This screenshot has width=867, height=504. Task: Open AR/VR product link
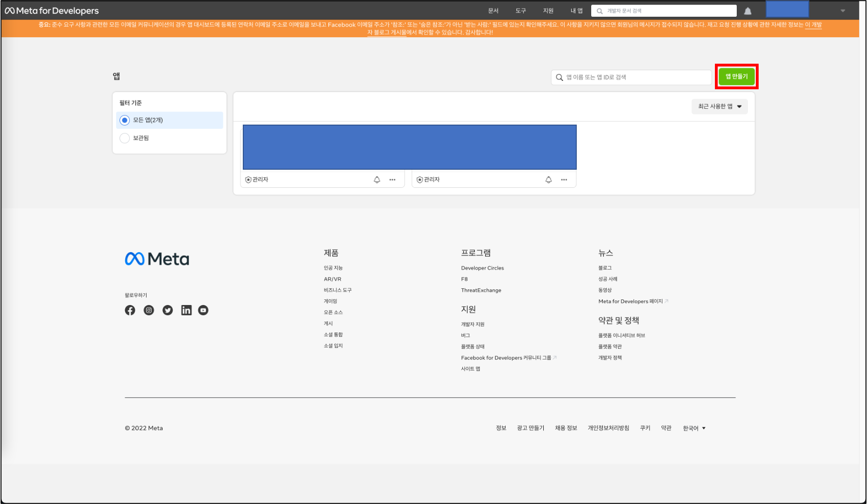click(x=333, y=279)
